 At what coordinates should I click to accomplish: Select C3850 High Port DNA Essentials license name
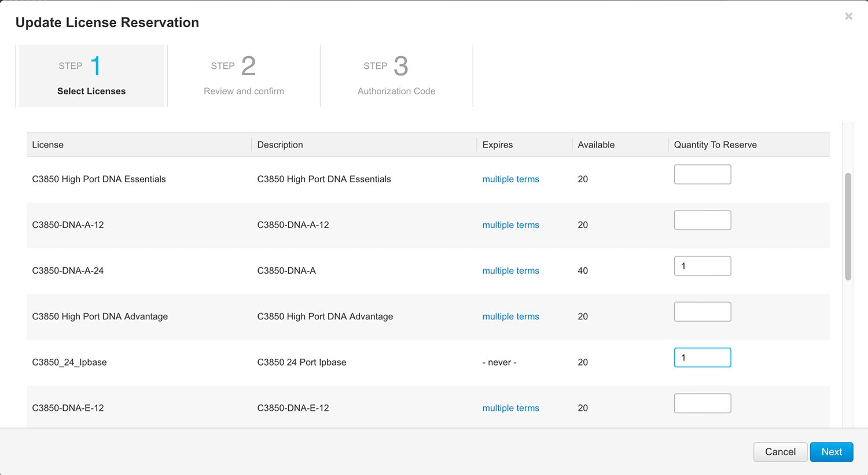tap(99, 179)
